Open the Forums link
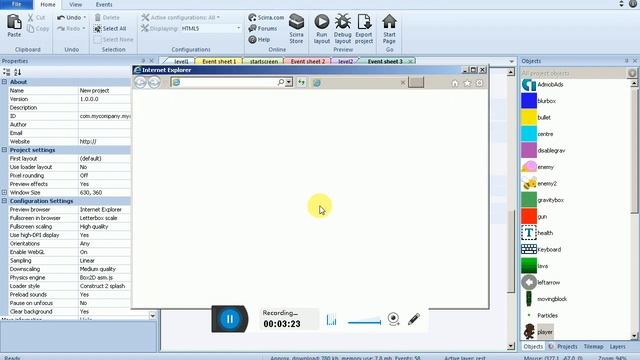 (263, 29)
